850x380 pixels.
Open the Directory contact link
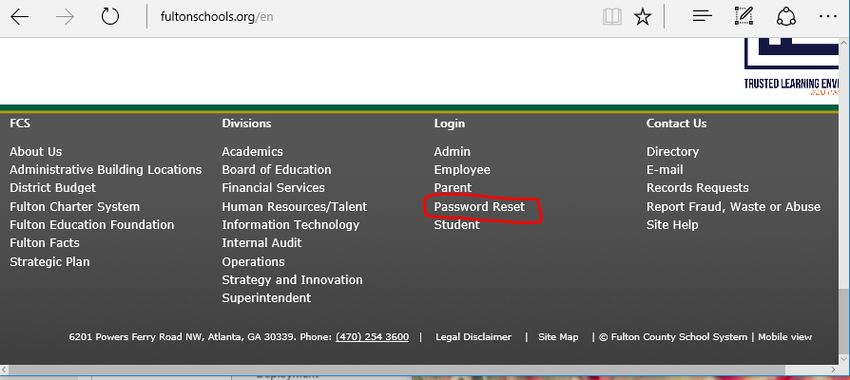[673, 152]
